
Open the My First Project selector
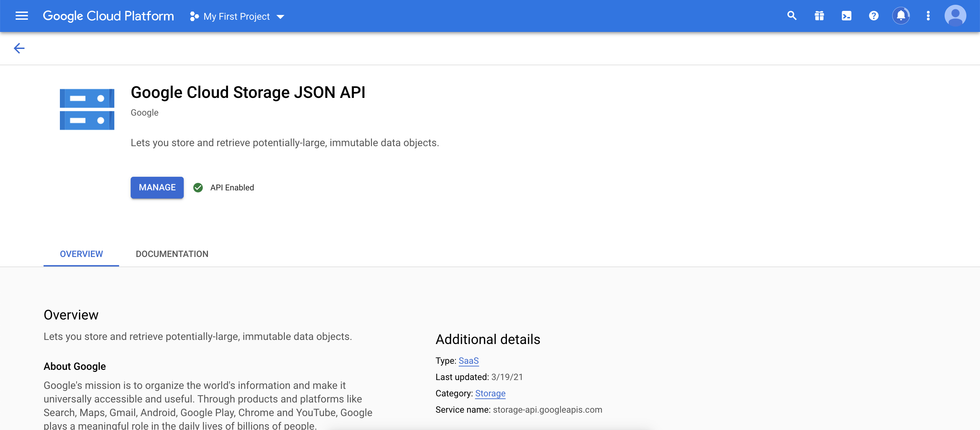coord(237,16)
